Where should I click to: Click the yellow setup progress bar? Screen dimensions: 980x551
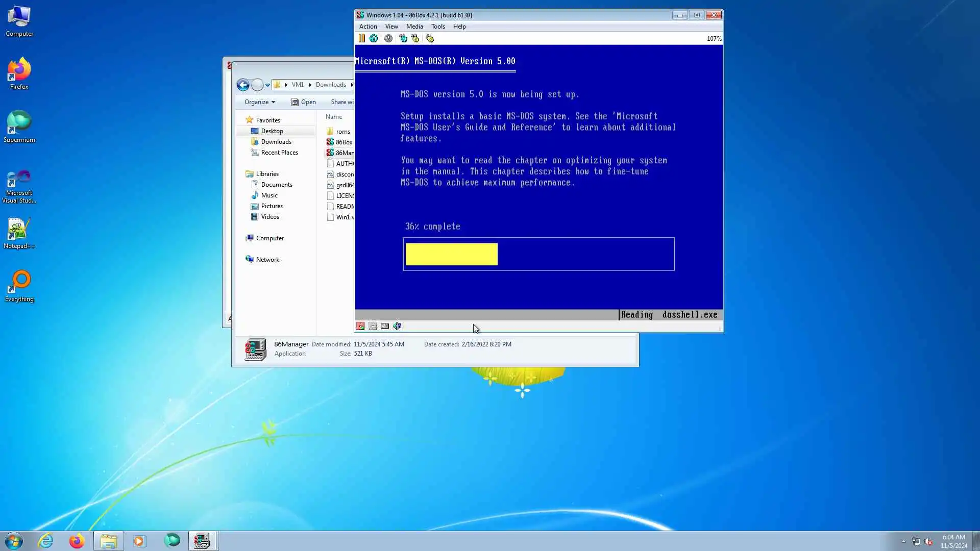[451, 254]
